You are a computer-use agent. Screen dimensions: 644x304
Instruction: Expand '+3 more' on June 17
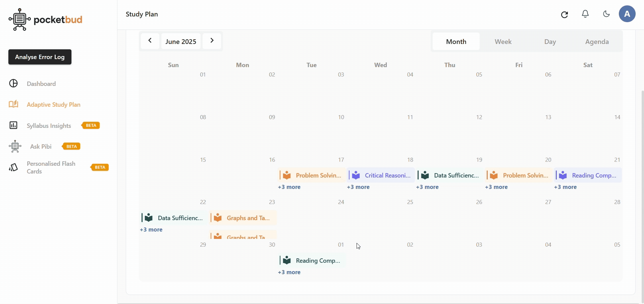(289, 187)
